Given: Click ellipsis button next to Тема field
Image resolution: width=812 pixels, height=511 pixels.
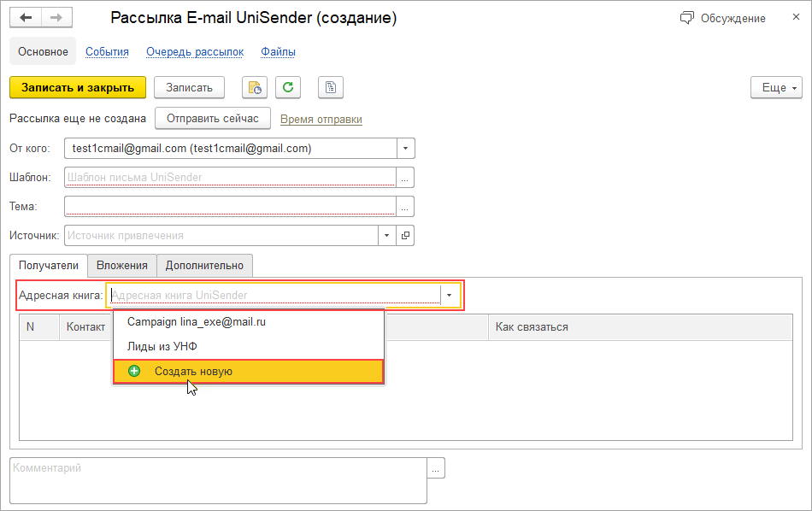Looking at the screenshot, I should [x=406, y=206].
